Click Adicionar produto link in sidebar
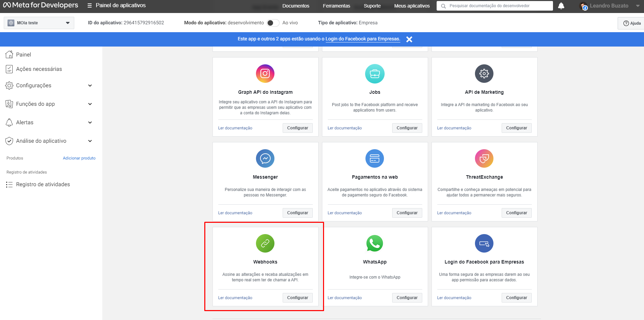 (x=79, y=158)
